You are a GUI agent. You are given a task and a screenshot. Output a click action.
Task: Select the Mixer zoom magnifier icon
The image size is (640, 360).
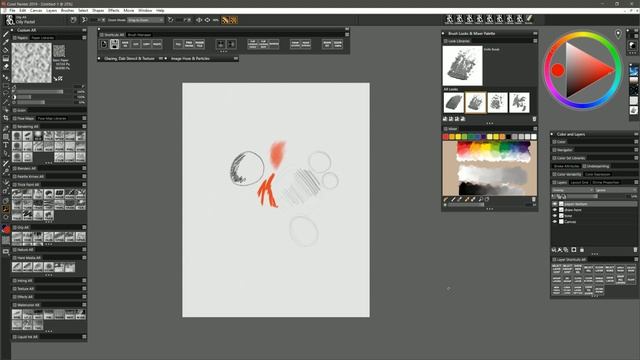pos(480,199)
